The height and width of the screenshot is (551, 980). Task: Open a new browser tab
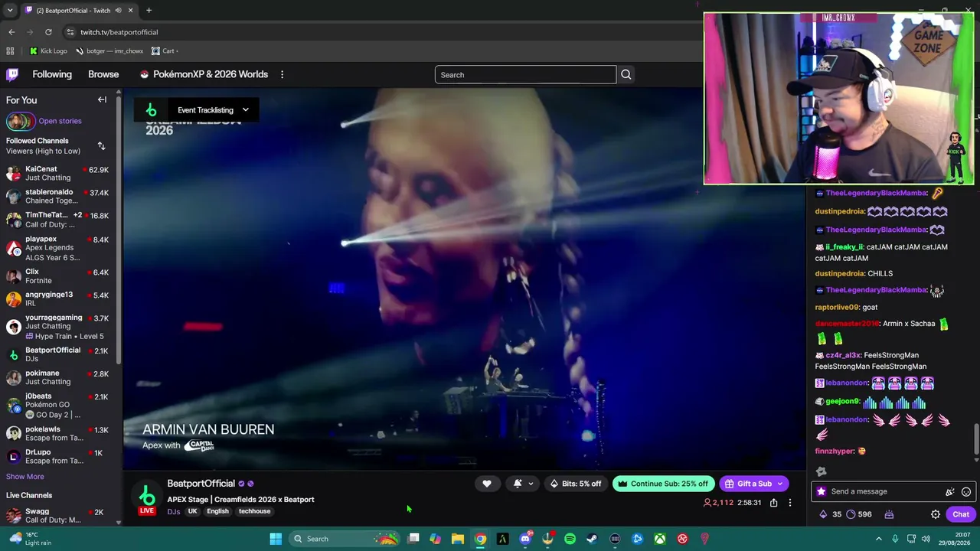pyautogui.click(x=149, y=11)
